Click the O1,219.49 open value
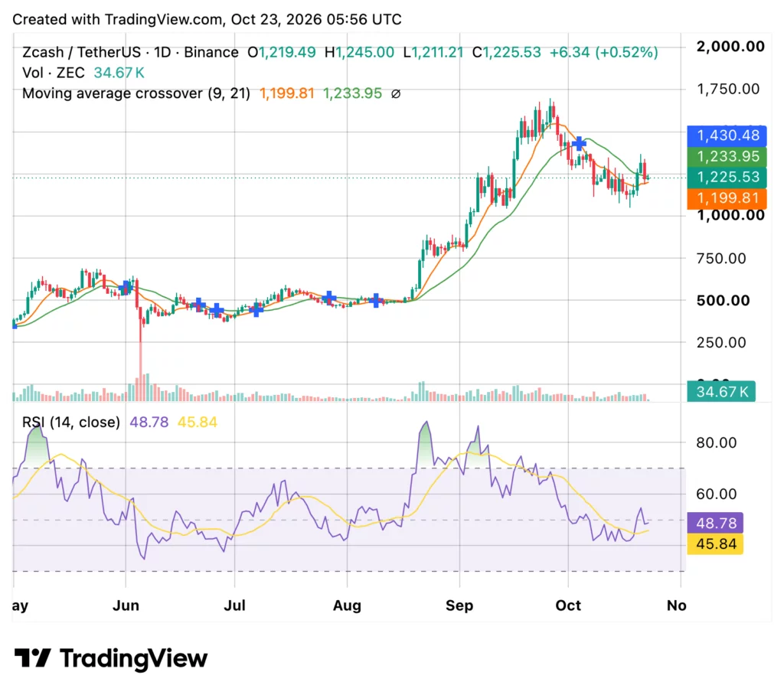Image resolution: width=784 pixels, height=695 pixels. click(x=282, y=52)
